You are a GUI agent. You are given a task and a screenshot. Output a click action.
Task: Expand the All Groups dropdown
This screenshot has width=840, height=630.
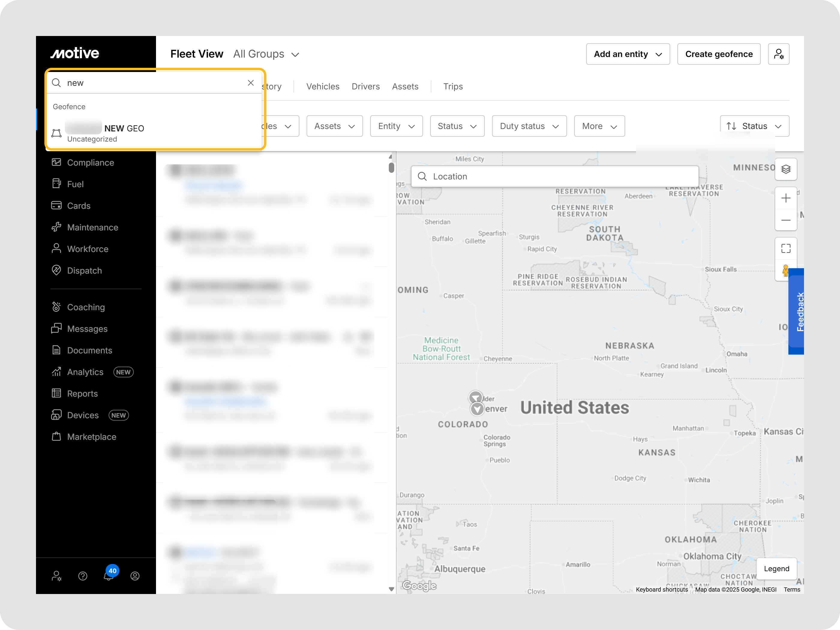pyautogui.click(x=266, y=54)
